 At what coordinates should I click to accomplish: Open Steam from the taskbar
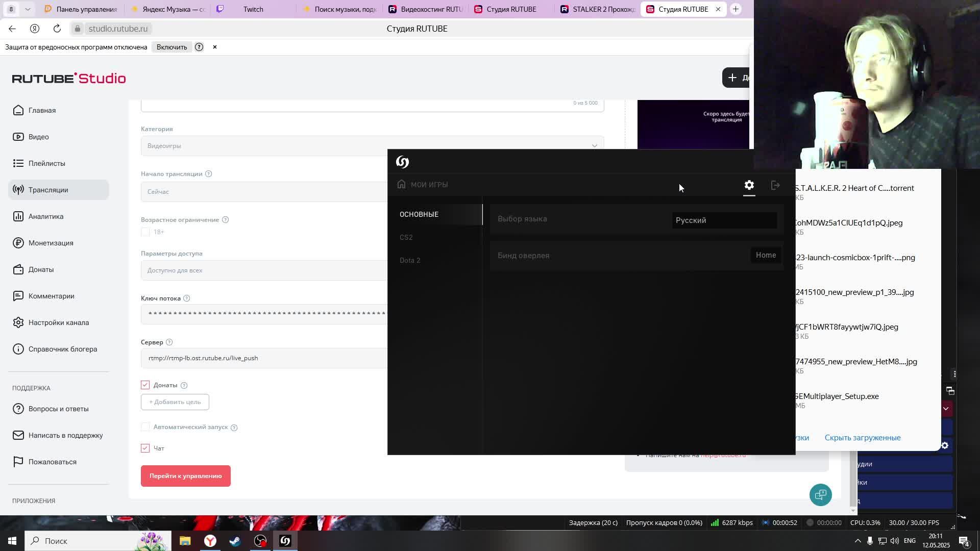235,541
